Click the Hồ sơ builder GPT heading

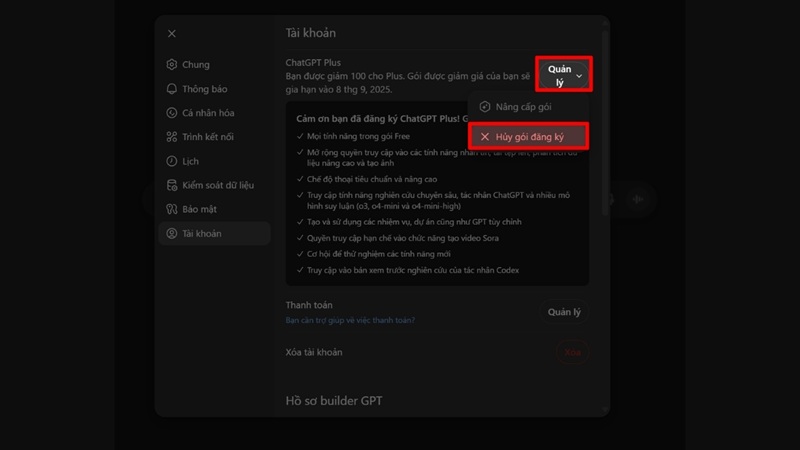tap(333, 401)
